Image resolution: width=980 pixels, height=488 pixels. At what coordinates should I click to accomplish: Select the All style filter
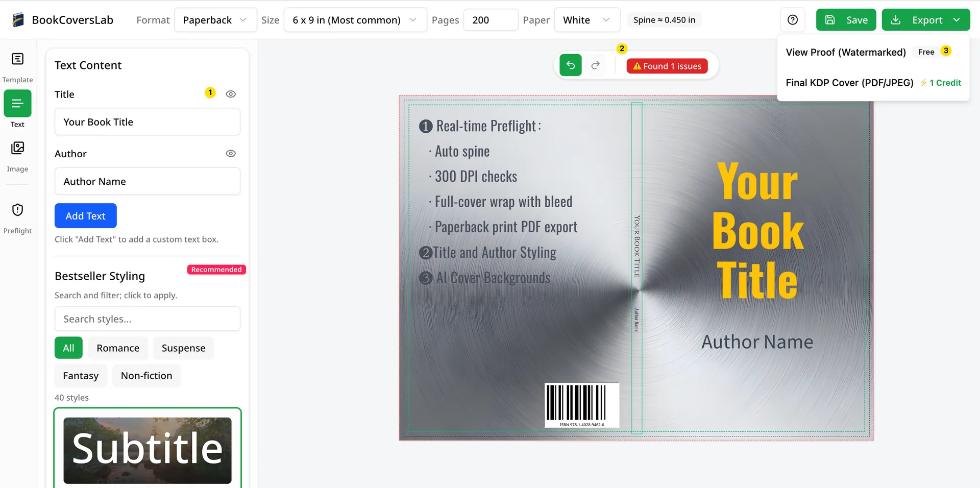(x=68, y=348)
